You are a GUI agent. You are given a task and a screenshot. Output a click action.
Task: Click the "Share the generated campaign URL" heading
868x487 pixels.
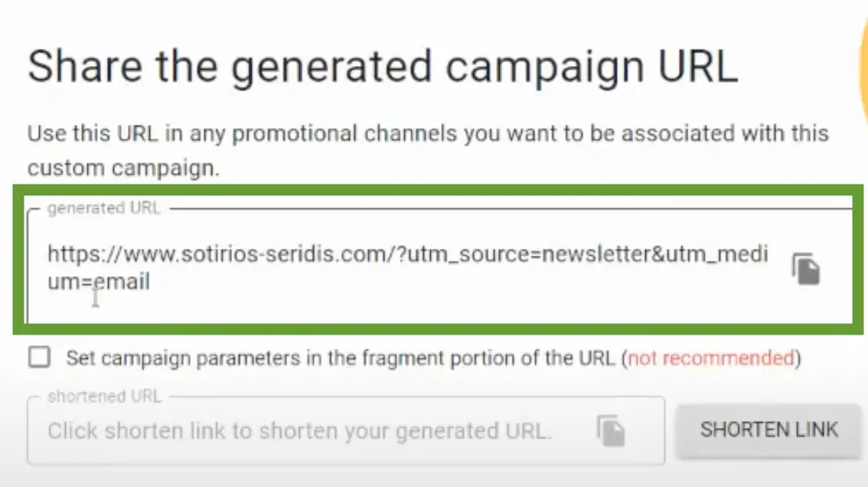(x=383, y=67)
